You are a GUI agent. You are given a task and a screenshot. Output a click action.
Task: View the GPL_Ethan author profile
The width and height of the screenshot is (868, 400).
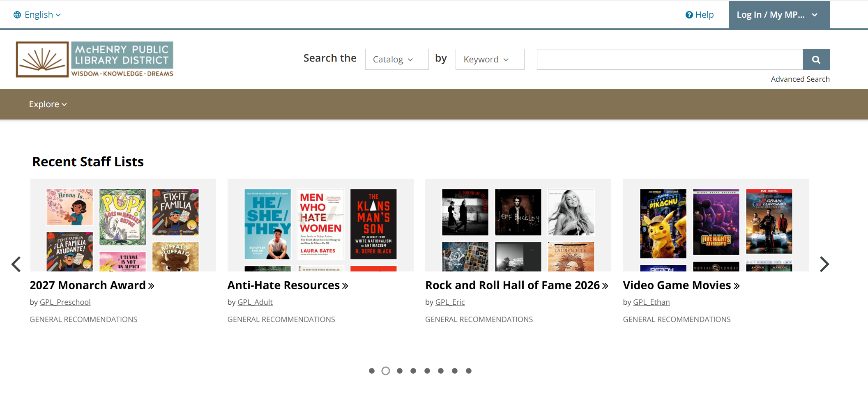[651, 302]
